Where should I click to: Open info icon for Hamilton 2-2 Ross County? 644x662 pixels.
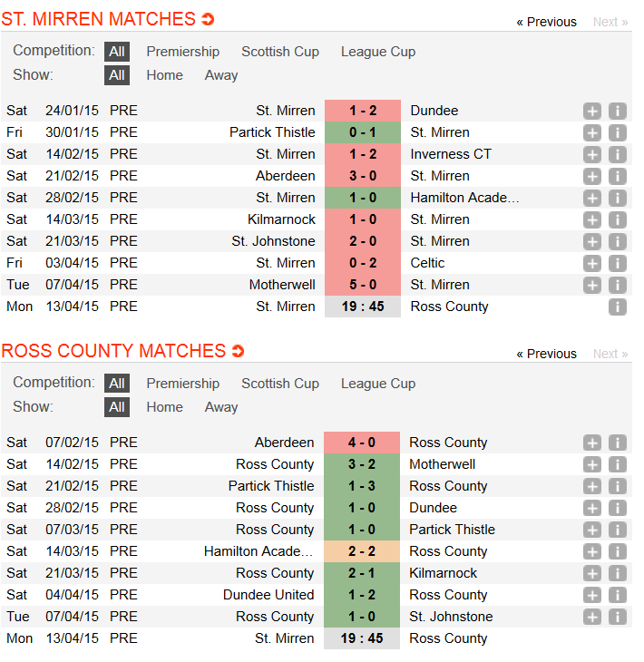618,551
